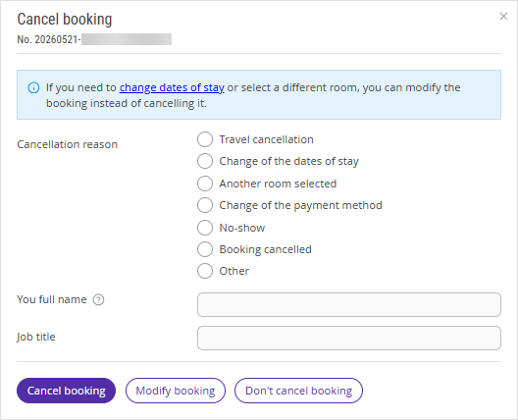Pick Change of the payment method

(x=205, y=205)
